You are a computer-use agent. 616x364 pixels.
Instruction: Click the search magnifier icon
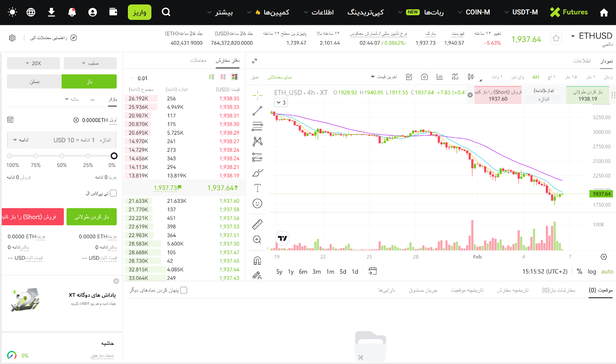(166, 12)
